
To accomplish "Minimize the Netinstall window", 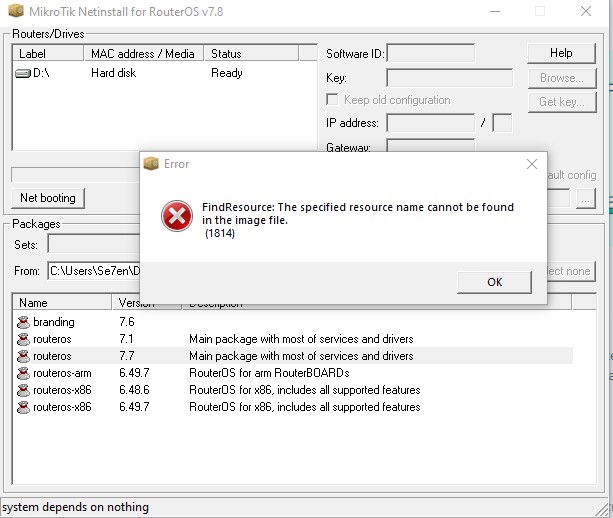I will (x=495, y=11).
